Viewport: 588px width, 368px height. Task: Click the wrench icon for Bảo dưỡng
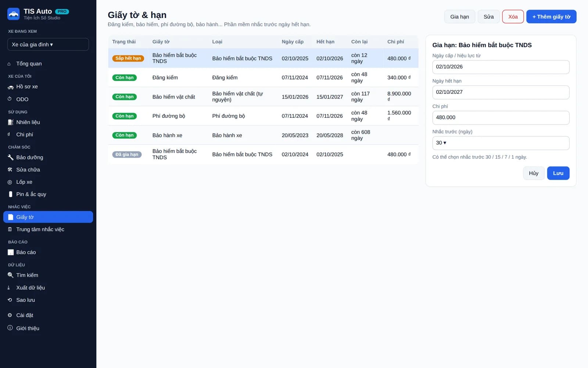tap(10, 157)
